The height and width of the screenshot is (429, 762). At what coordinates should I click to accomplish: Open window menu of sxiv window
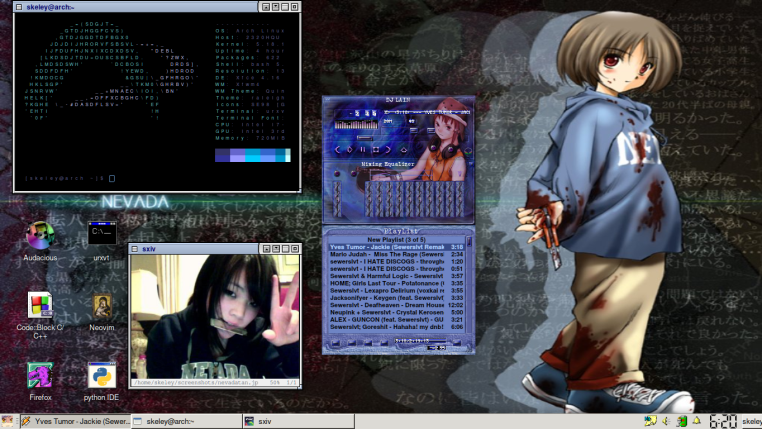coord(135,249)
